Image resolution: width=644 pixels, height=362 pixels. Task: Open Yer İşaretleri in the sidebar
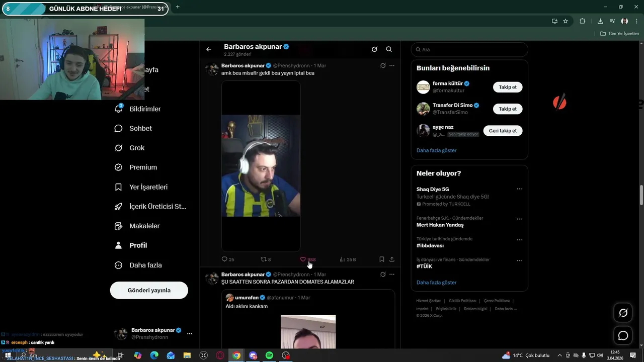(x=141, y=187)
